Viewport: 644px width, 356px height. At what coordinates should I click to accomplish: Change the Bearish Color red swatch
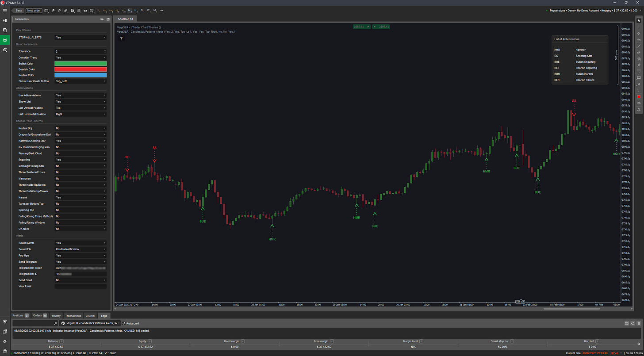[80, 69]
